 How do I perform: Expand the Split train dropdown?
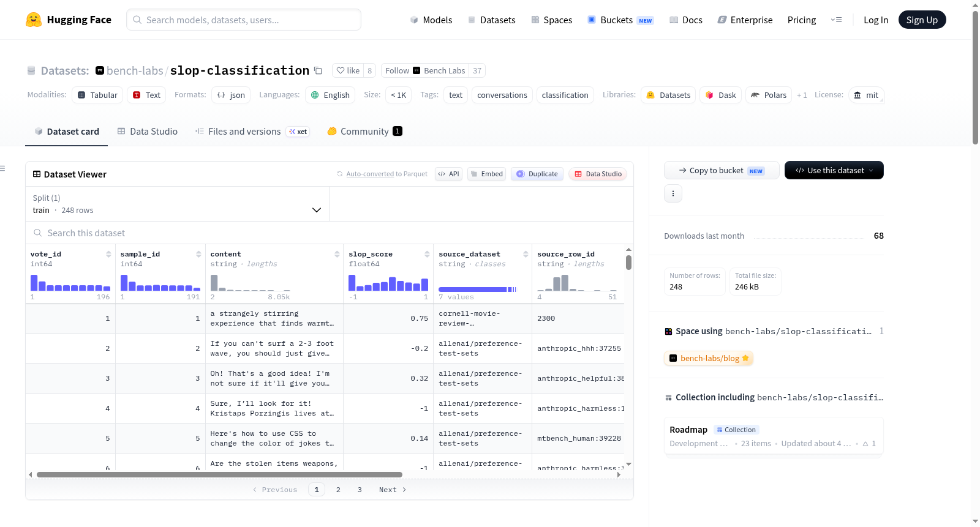[x=178, y=204]
